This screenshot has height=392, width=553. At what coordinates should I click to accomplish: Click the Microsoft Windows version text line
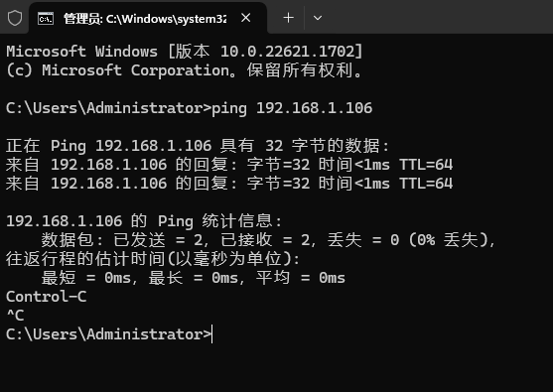pyautogui.click(x=185, y=52)
